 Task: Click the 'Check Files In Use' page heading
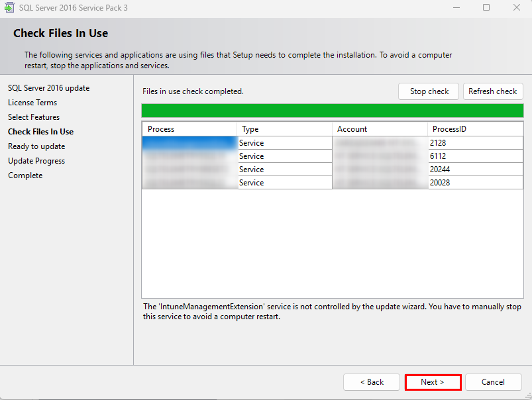click(61, 33)
